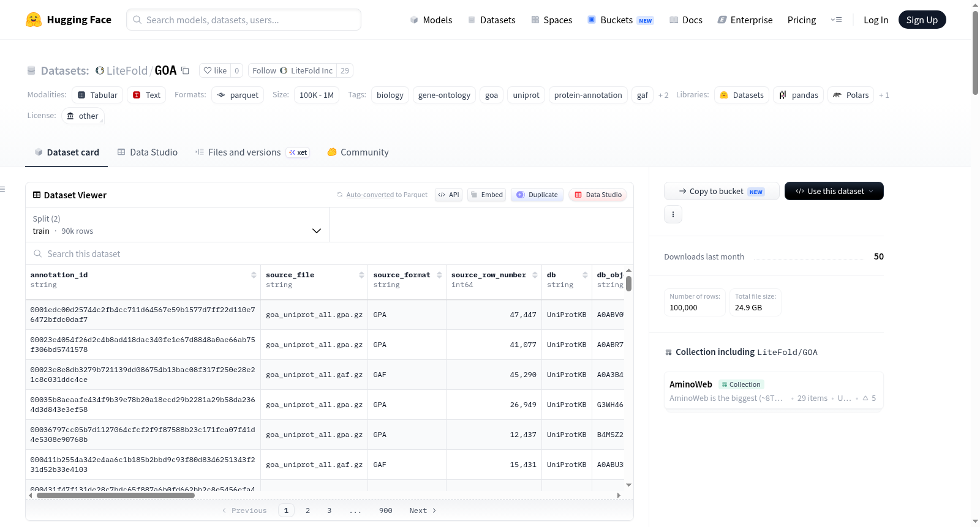This screenshot has width=980, height=527.
Task: Jump to page 900 of the table
Action: [x=386, y=510]
